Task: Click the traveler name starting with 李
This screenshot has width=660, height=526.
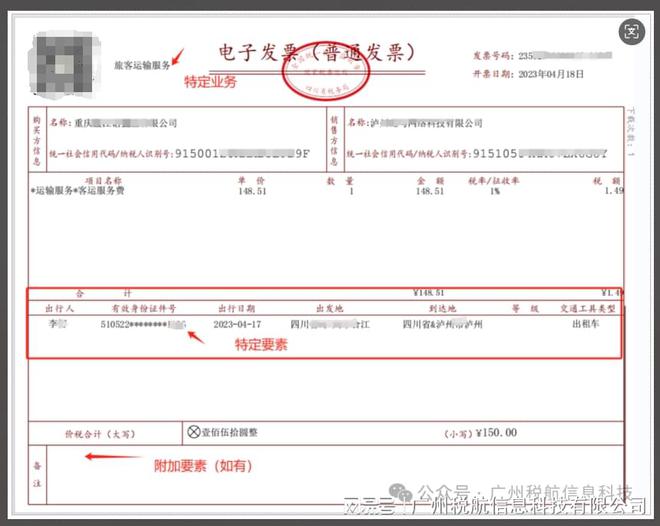Action: 58,324
